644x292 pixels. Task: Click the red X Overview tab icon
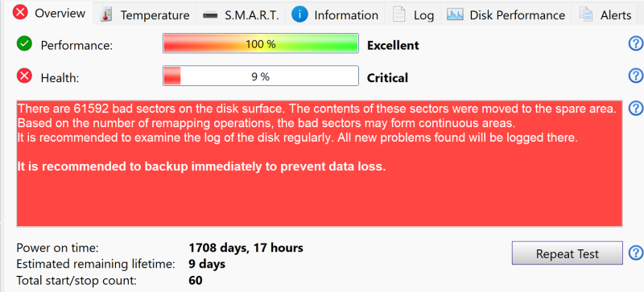[x=20, y=13]
